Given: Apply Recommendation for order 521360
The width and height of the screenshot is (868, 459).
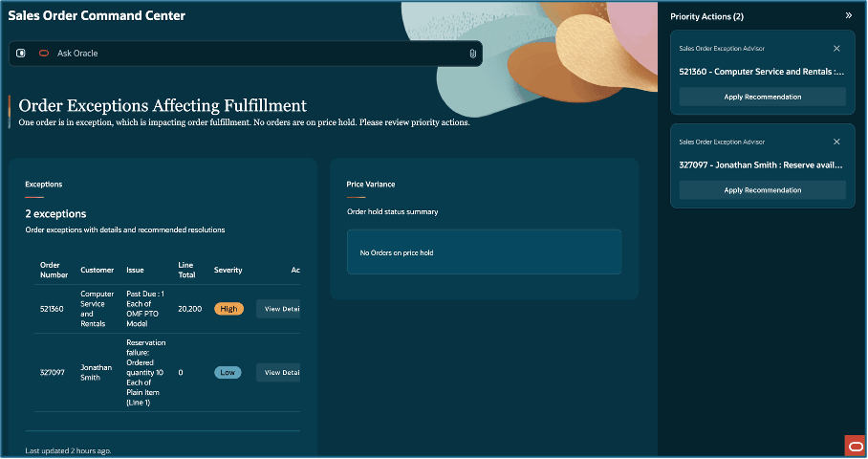Looking at the screenshot, I should (x=762, y=97).
